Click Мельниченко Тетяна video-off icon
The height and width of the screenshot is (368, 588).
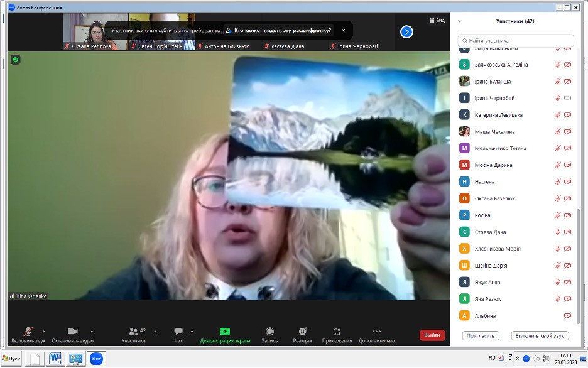click(568, 148)
